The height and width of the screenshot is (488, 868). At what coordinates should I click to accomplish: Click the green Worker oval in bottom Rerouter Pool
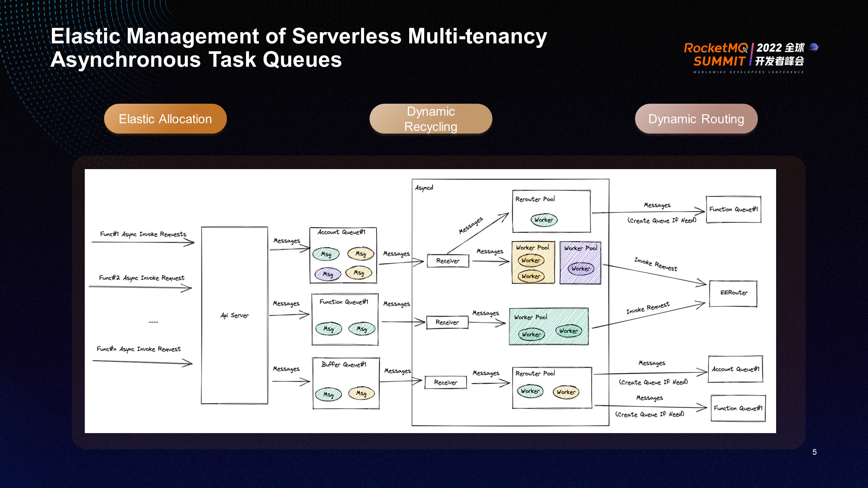530,391
